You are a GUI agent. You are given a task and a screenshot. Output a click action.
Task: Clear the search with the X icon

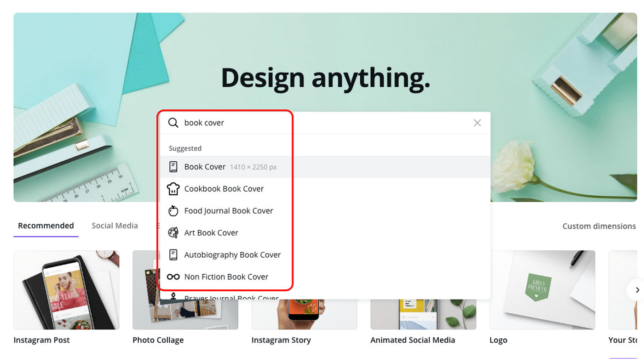(x=477, y=123)
